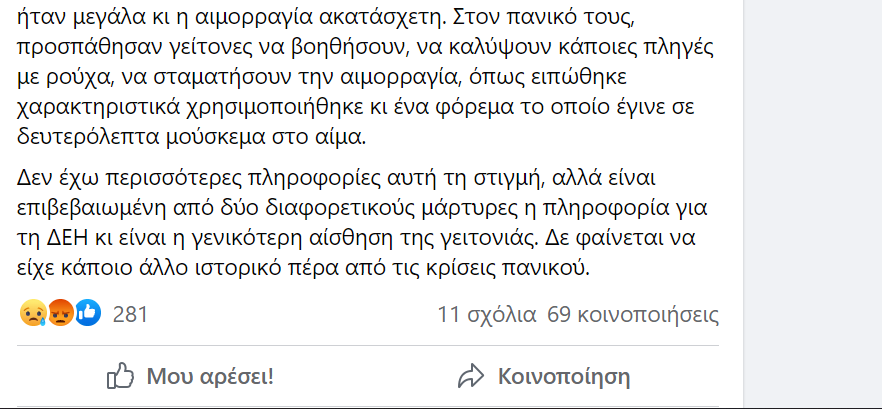Click the word ΔΕΗ in the post
The image size is (882, 409).
coord(59,238)
